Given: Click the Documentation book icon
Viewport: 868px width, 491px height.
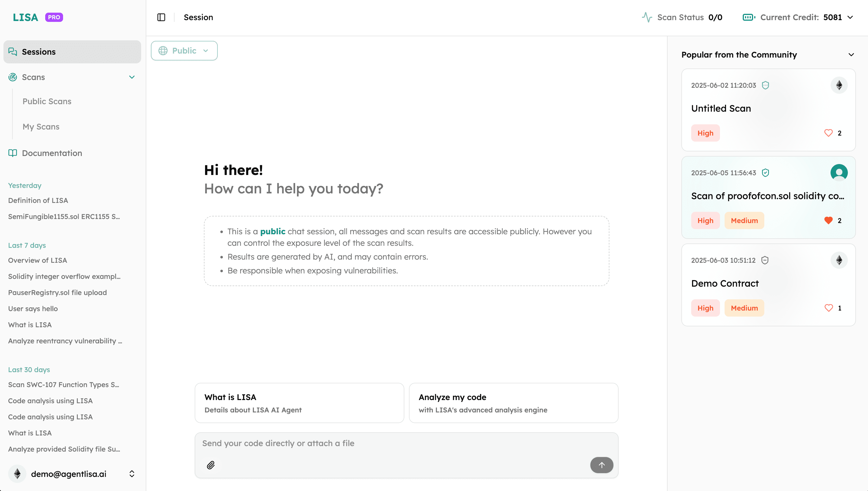Looking at the screenshot, I should (x=12, y=153).
